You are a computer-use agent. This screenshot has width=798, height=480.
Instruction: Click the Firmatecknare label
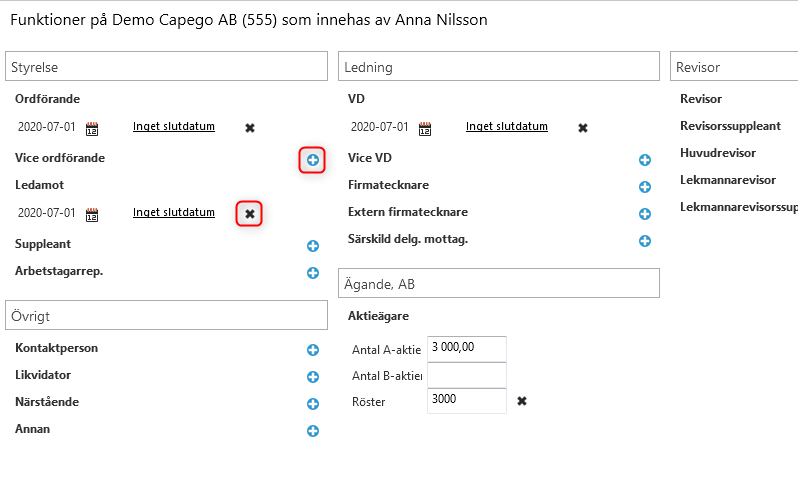tap(388, 185)
